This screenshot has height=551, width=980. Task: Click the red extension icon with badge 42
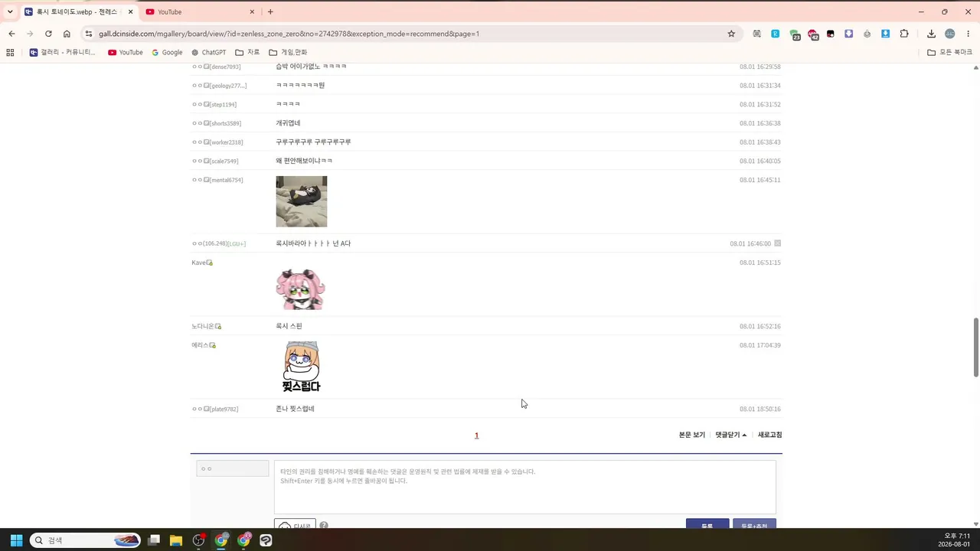coord(812,34)
